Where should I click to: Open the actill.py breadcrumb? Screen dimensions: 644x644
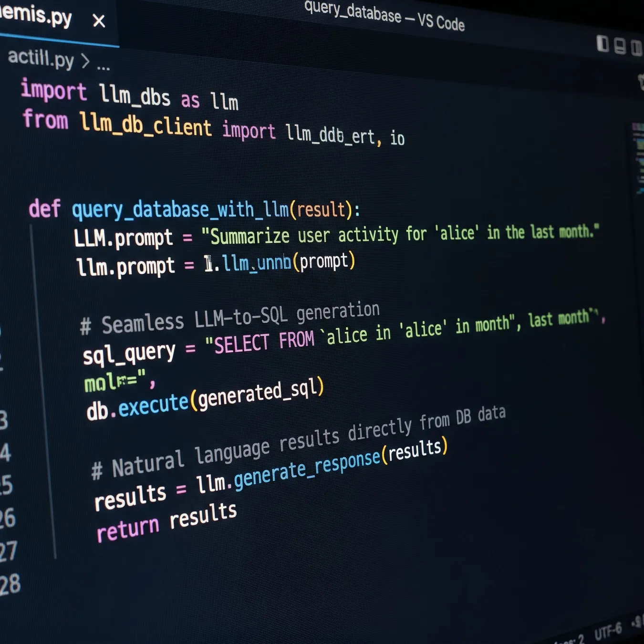click(x=41, y=58)
